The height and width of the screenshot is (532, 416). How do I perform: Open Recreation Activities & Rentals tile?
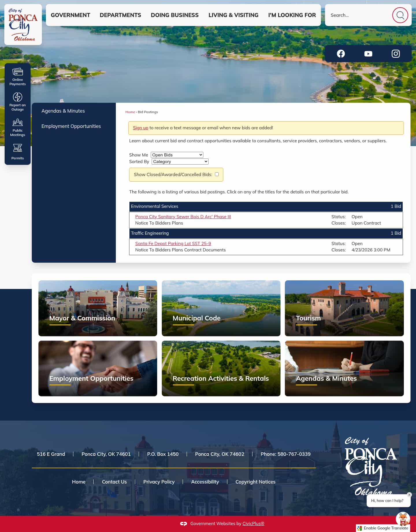[x=221, y=368]
